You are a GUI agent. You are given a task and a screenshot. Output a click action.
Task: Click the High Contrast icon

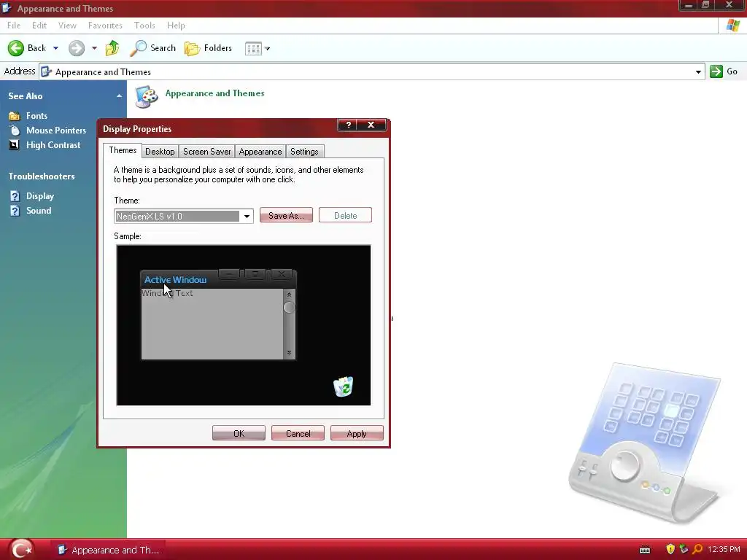[15, 145]
